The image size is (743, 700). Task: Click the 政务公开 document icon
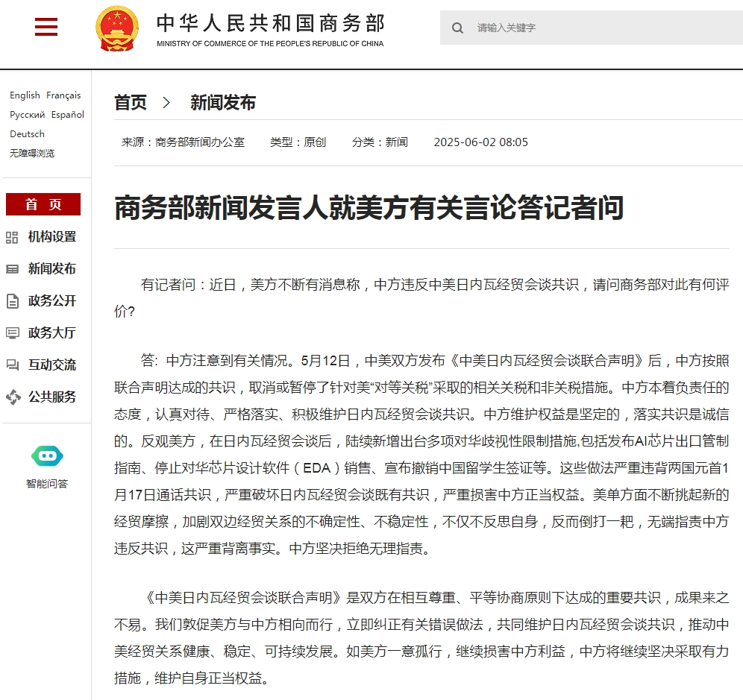click(12, 301)
